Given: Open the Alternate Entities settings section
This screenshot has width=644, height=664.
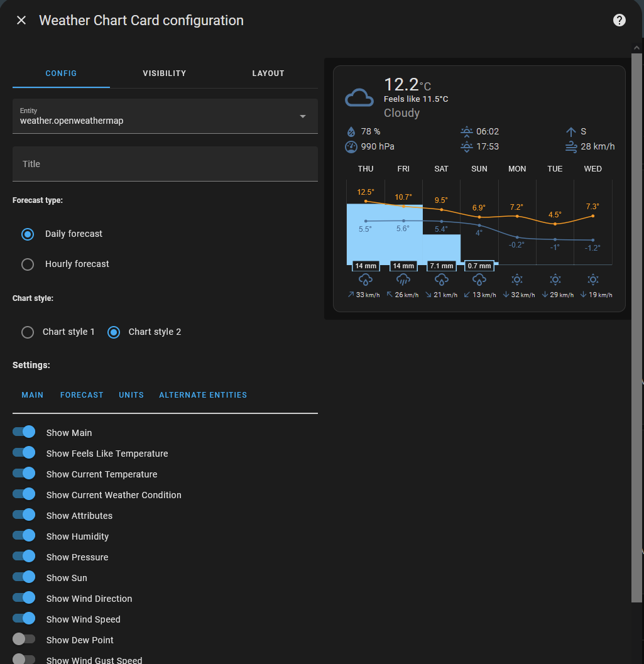Looking at the screenshot, I should (202, 395).
